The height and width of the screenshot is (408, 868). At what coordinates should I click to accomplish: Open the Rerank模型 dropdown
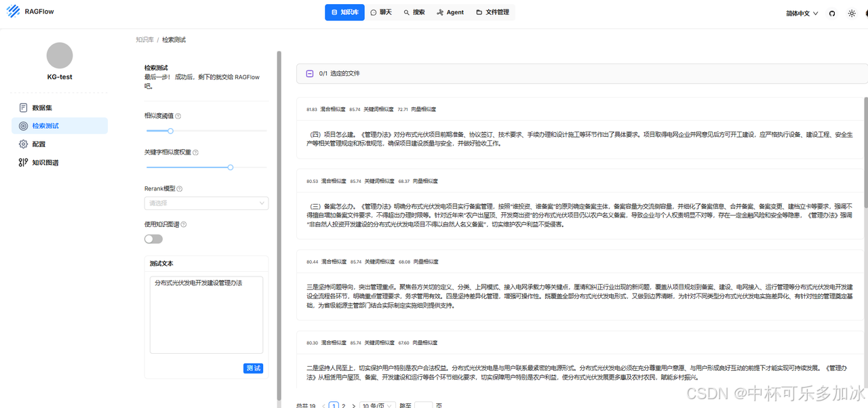(206, 203)
